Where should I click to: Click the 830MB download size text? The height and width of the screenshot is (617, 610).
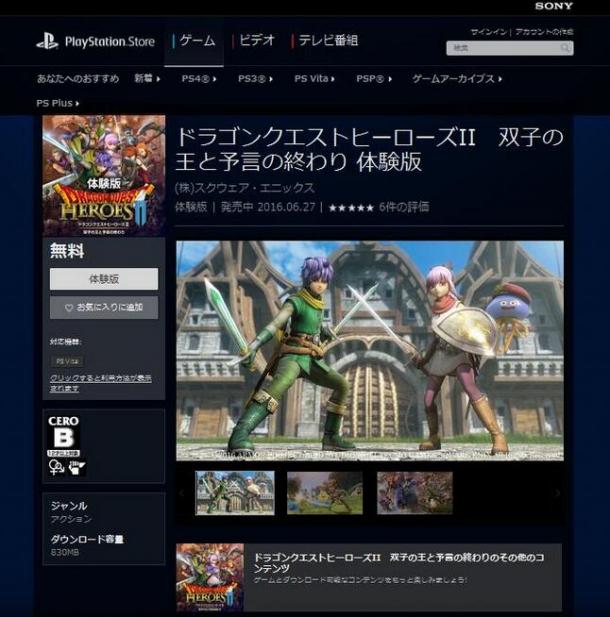coord(65,552)
